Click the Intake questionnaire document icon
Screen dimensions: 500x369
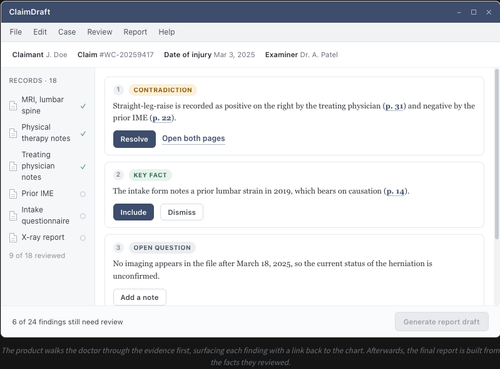tap(13, 216)
